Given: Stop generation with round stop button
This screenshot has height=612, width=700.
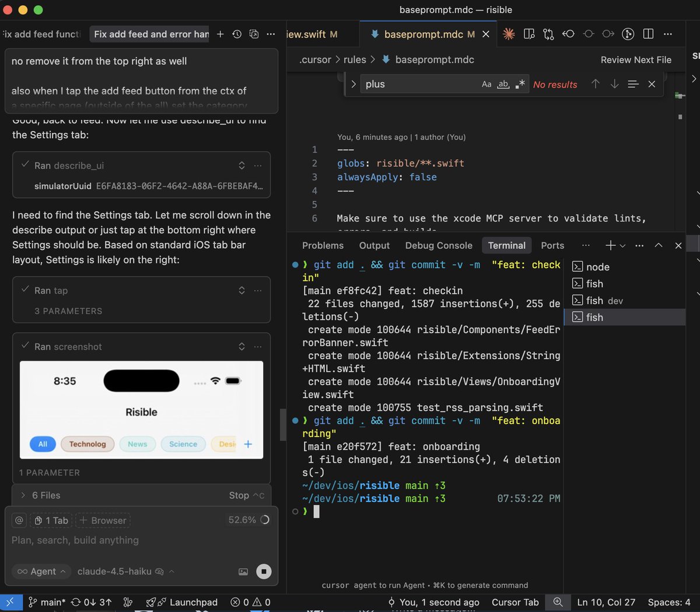Looking at the screenshot, I should [x=264, y=572].
